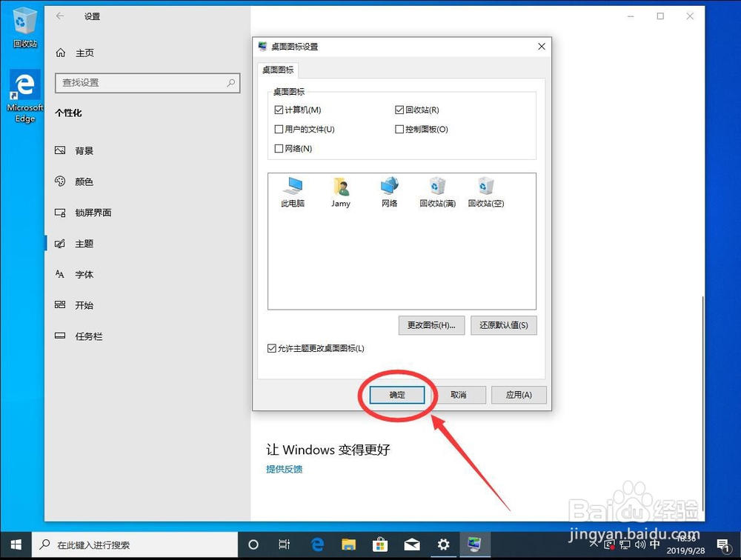Switch to Settings gear on taskbar
The image size is (741, 560).
(443, 545)
